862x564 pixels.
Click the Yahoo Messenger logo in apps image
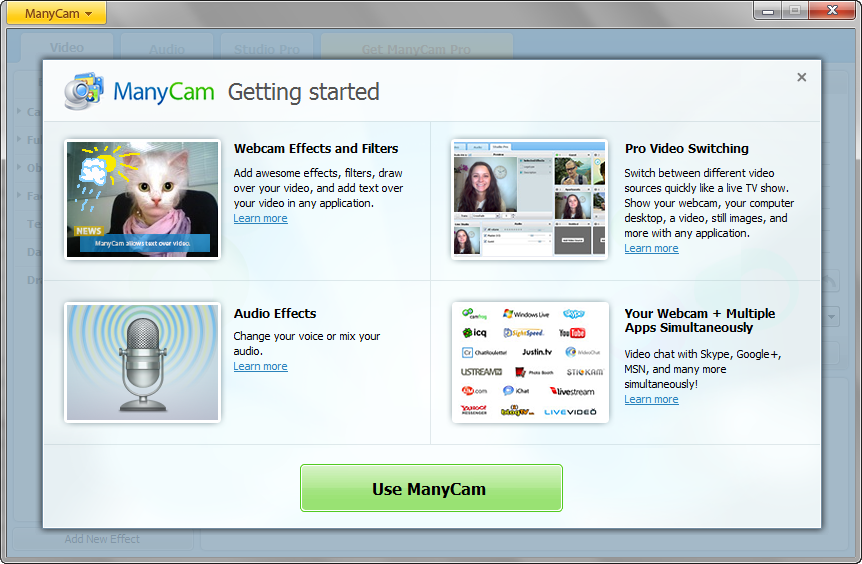tap(474, 411)
